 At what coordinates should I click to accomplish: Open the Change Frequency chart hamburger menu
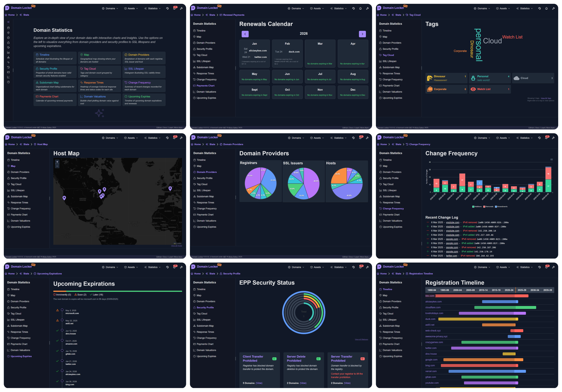pyautogui.click(x=551, y=160)
